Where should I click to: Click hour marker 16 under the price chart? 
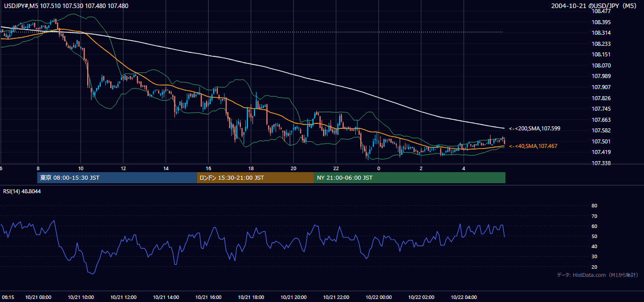click(208, 168)
